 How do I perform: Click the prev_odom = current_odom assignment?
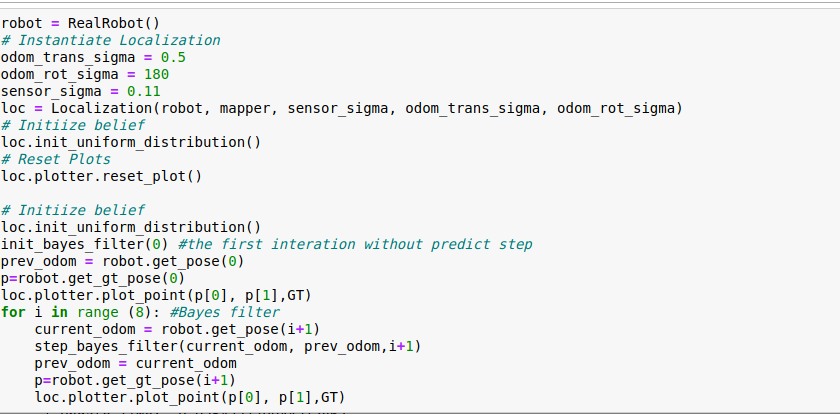[x=136, y=364]
